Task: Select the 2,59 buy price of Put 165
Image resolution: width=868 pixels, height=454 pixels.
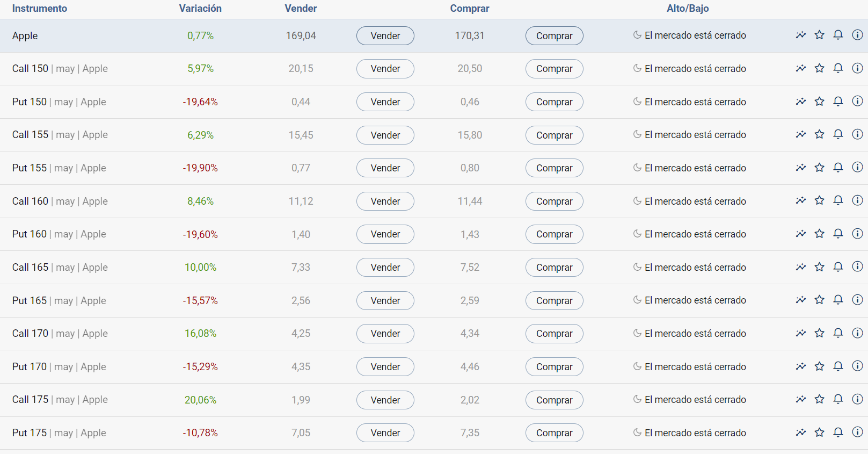Action: coord(470,301)
